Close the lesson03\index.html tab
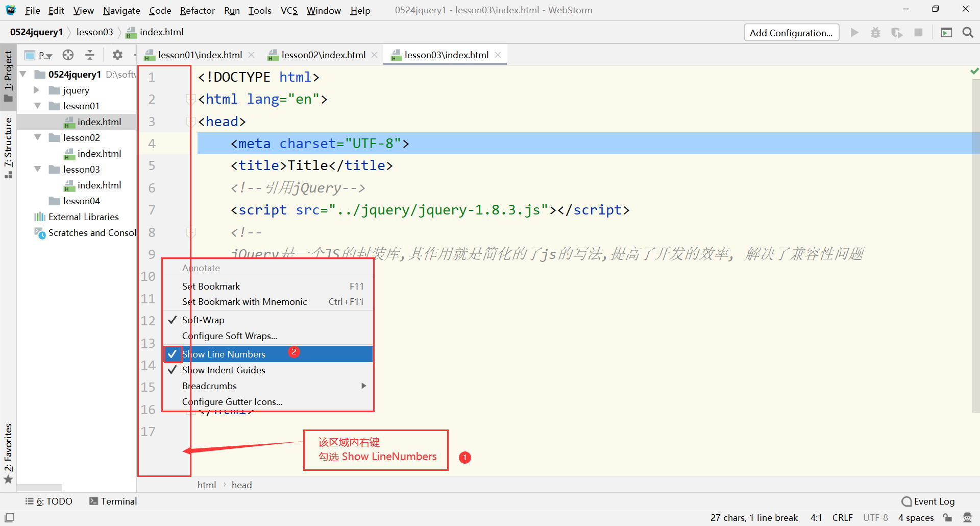The width and height of the screenshot is (980, 526). 498,55
